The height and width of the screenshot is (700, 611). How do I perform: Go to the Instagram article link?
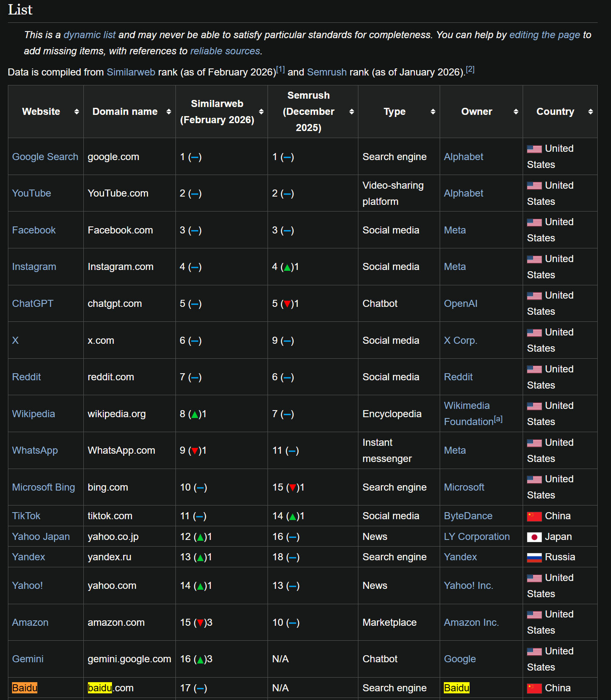(34, 267)
